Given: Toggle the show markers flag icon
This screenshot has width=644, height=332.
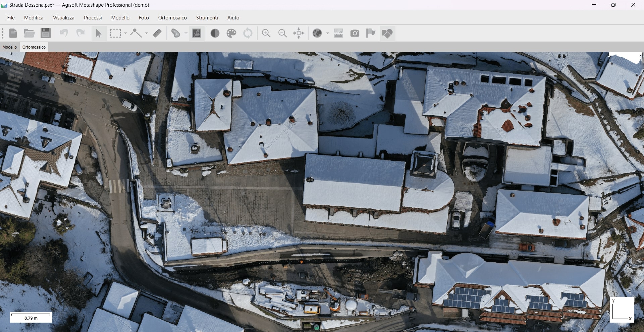Looking at the screenshot, I should [371, 33].
